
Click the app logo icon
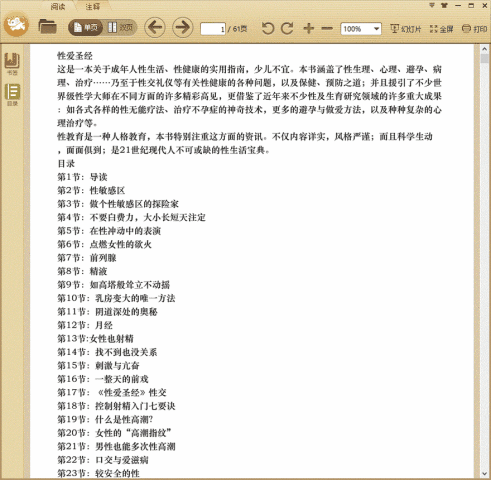click(x=16, y=24)
